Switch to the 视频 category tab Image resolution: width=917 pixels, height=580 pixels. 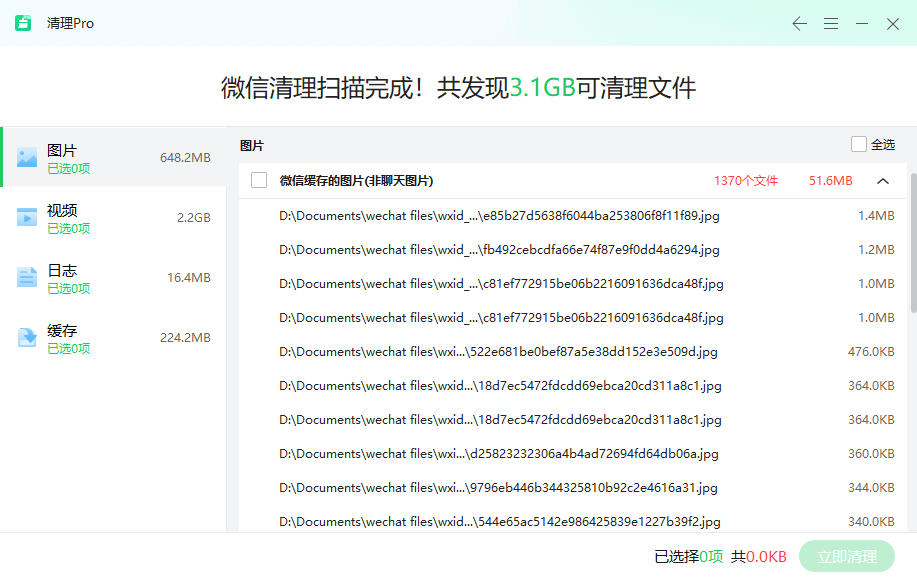pos(114,217)
